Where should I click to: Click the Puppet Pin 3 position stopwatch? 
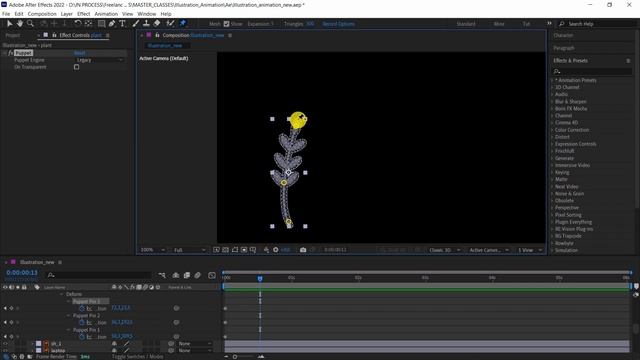click(82, 308)
